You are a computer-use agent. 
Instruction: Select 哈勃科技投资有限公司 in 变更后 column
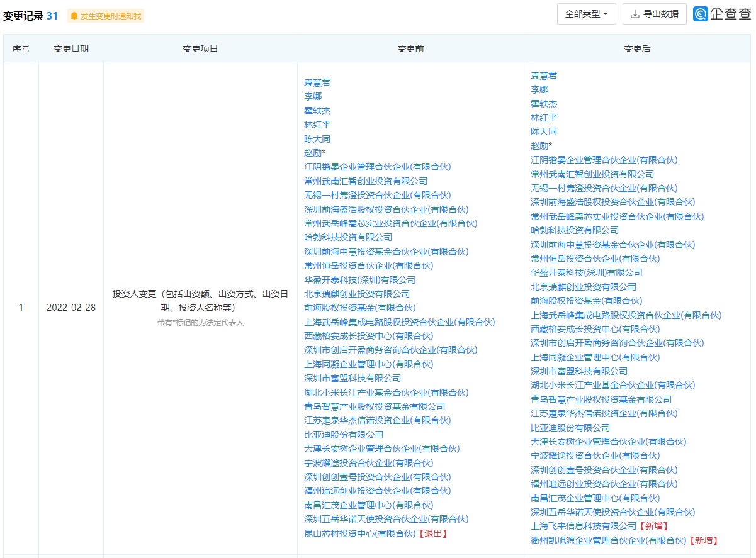(575, 230)
